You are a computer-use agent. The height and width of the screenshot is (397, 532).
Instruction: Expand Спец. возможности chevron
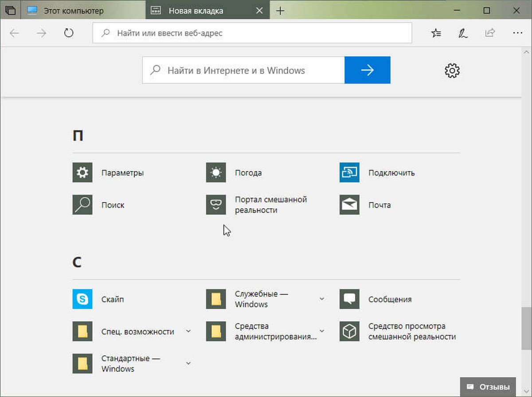coord(188,331)
